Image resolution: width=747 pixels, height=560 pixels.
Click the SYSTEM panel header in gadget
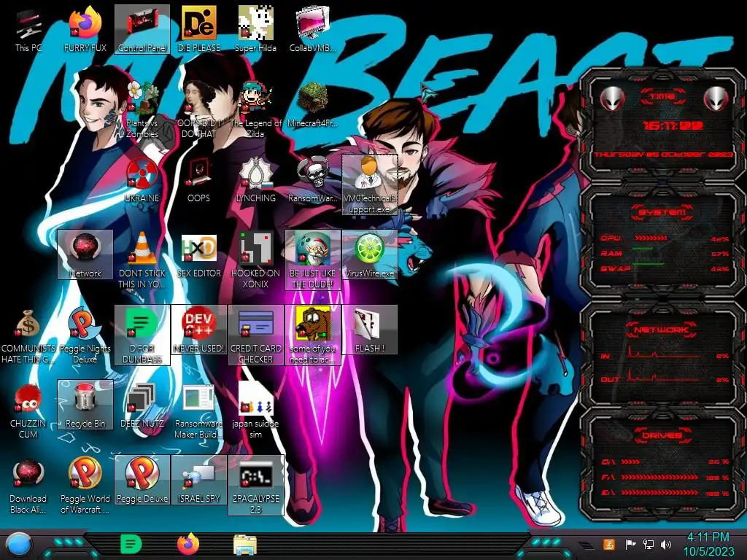(662, 212)
